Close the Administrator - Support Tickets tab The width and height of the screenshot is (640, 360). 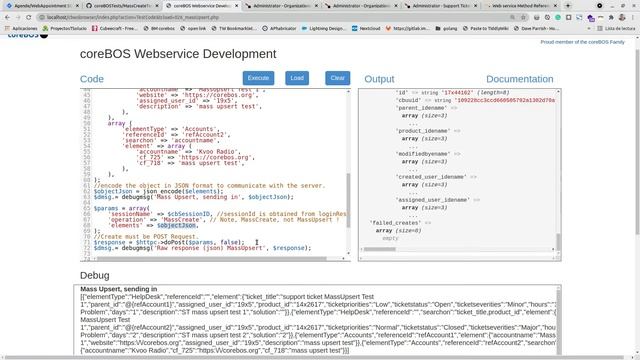476,6
